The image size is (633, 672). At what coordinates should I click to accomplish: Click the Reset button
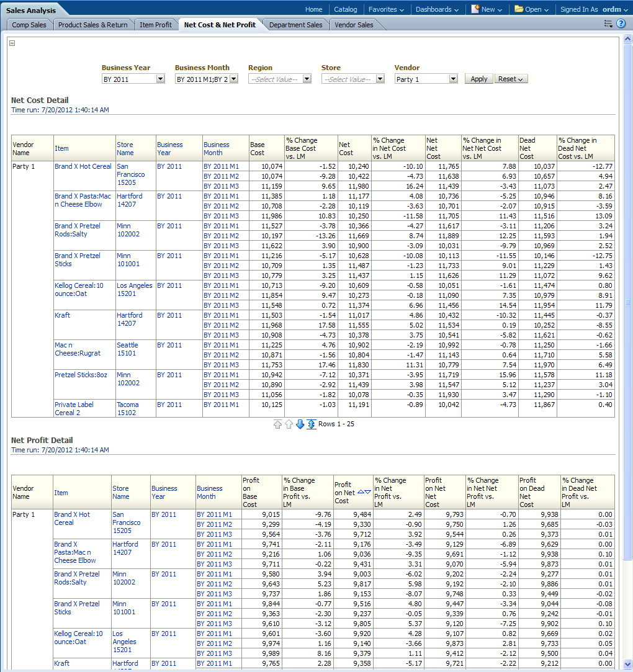511,79
